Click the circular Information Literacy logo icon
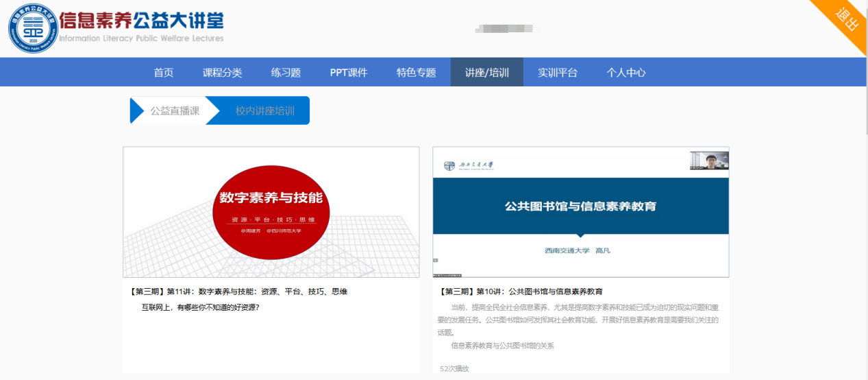This screenshot has width=868, height=380. click(x=33, y=29)
